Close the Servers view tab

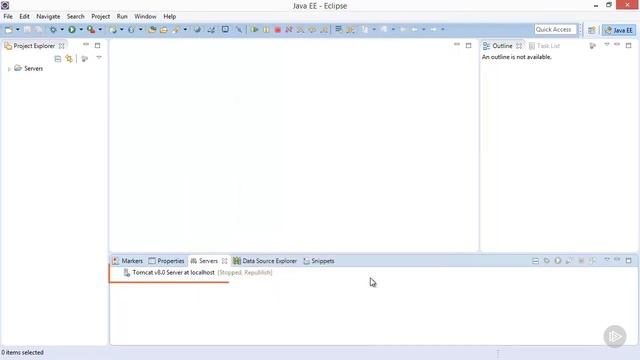(224, 261)
